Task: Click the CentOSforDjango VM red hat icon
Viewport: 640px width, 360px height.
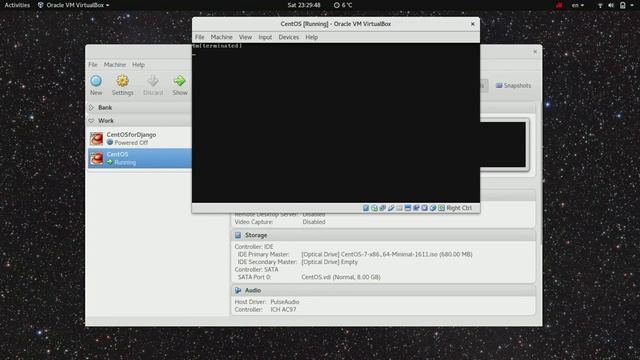Action: point(97,139)
